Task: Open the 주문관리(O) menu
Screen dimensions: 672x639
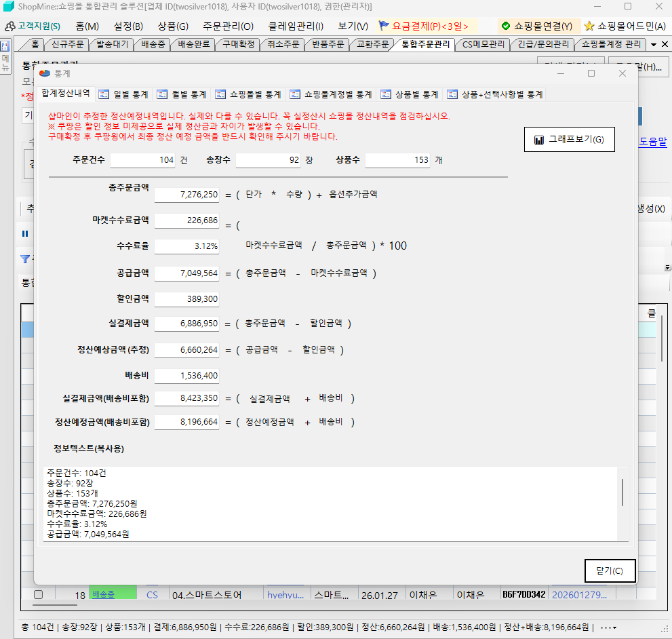Action: coord(228,26)
